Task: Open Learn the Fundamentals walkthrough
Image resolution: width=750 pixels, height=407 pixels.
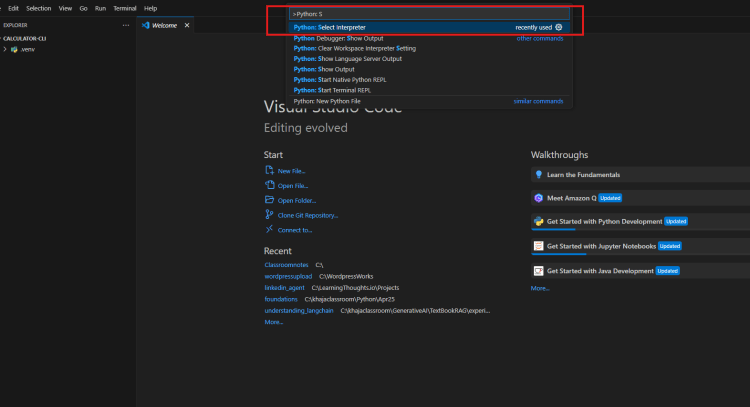Action: [640, 175]
